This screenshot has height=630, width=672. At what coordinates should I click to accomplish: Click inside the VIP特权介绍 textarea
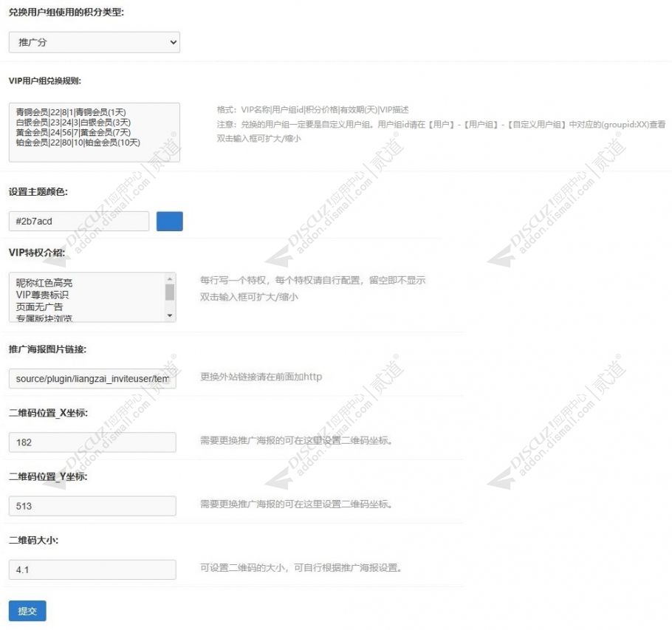point(87,297)
